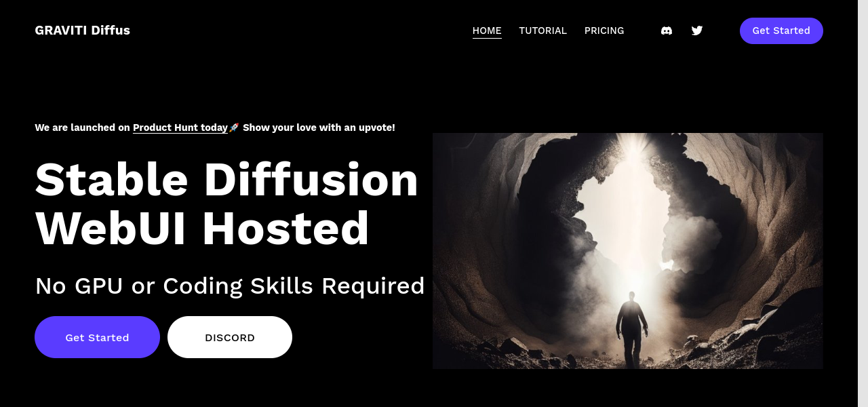
Task: Open the Twitter bird icon in the header
Action: (697, 31)
